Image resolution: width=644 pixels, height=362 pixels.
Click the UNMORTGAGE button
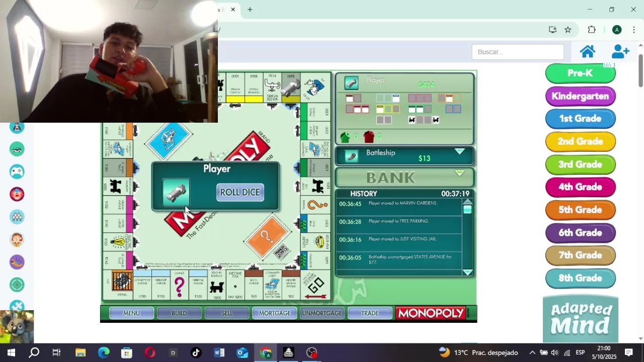point(322,313)
